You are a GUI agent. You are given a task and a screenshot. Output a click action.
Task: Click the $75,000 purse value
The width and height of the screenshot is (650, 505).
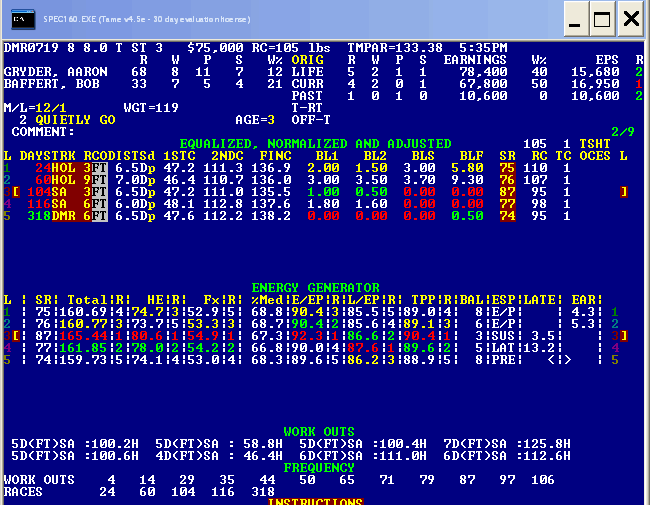(x=215, y=48)
